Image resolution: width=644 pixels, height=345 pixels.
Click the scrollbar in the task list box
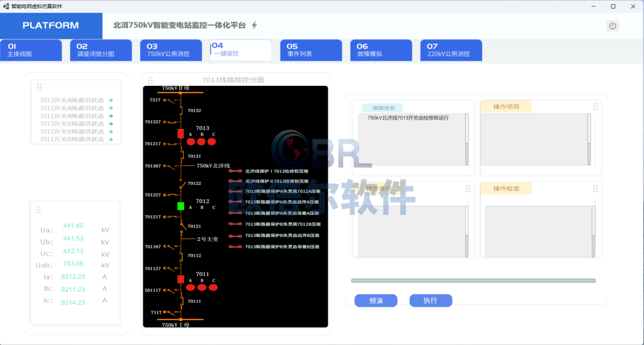click(467, 139)
